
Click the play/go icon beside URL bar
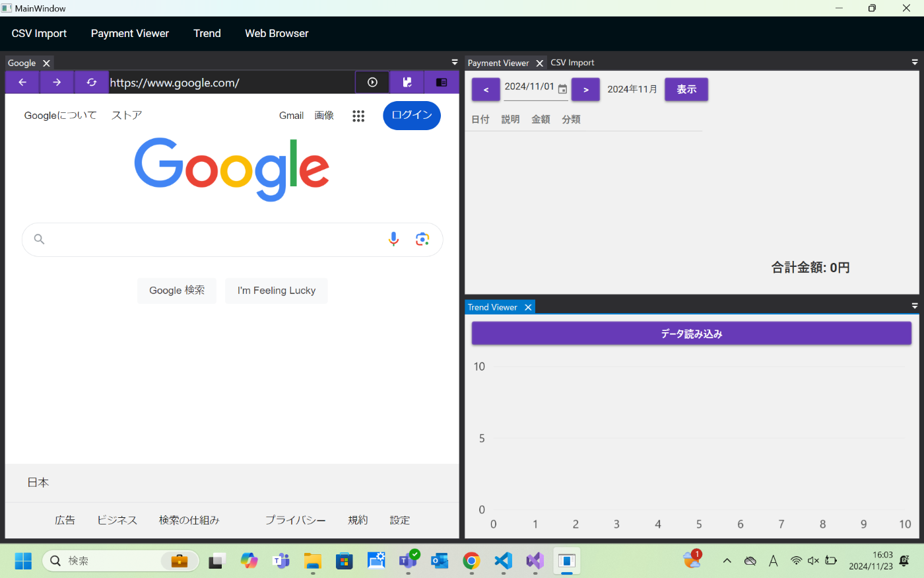tap(372, 83)
